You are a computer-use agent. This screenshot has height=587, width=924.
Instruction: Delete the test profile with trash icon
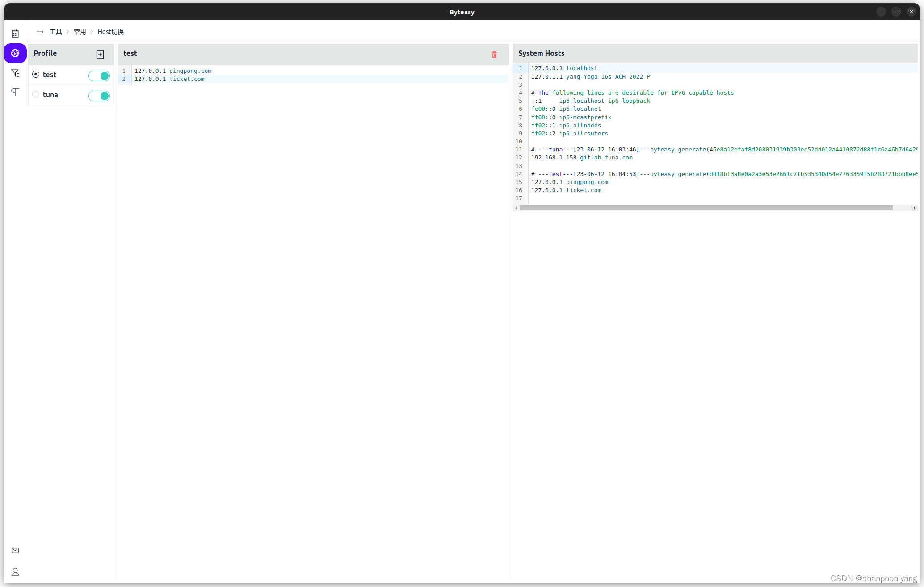[x=494, y=55]
